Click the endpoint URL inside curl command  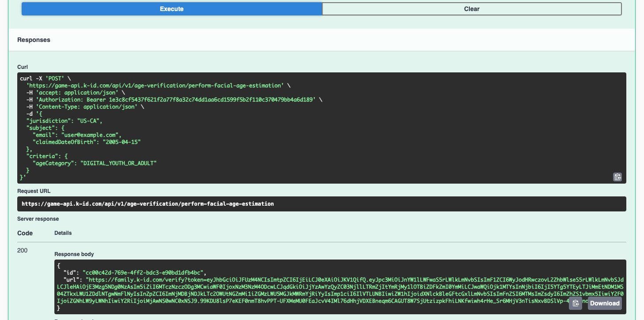[155, 86]
